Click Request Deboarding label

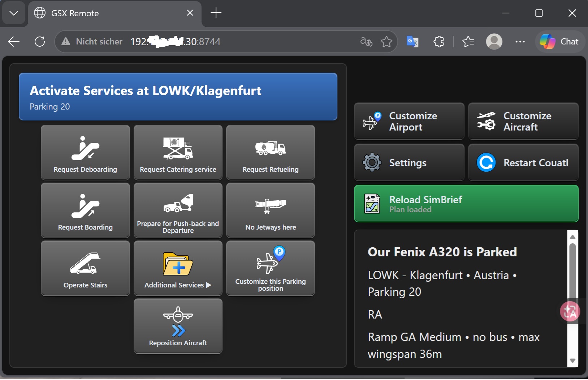coord(85,169)
